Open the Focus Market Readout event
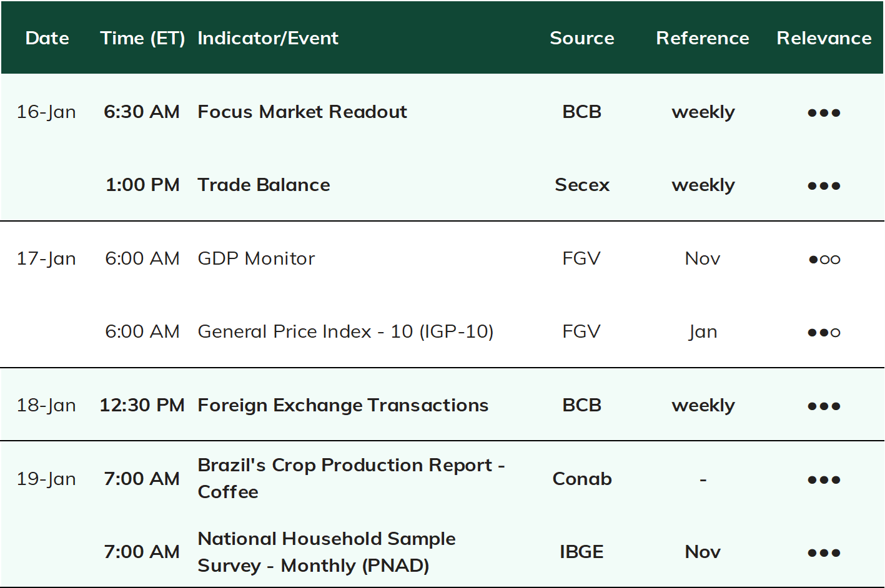The width and height of the screenshot is (885, 588). click(x=302, y=112)
